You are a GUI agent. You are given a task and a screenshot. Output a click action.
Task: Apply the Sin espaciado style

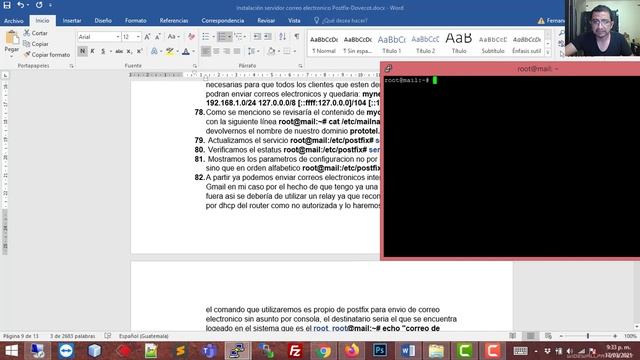pyautogui.click(x=358, y=44)
